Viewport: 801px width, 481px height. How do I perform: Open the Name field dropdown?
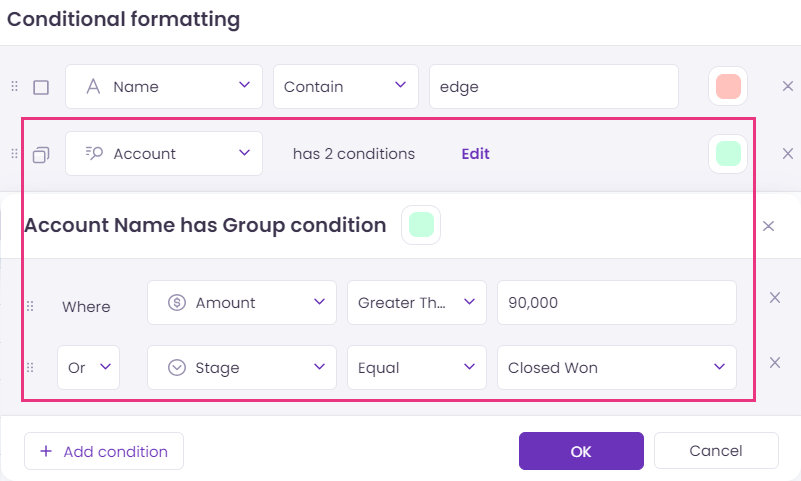[164, 86]
